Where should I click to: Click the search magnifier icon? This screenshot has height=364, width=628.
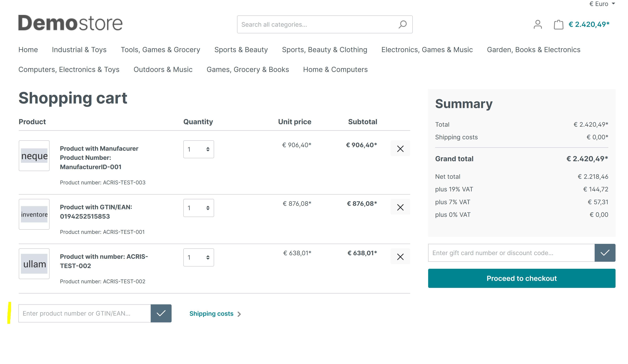pyautogui.click(x=403, y=24)
